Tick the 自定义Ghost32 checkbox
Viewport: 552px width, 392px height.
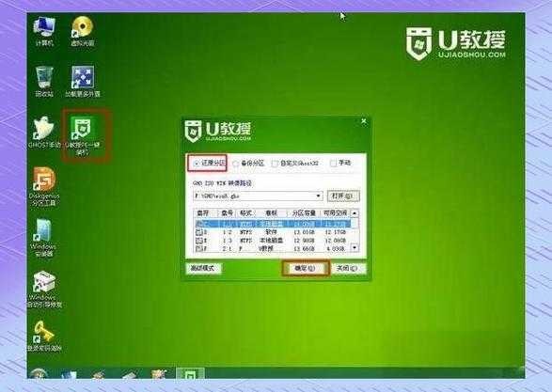coord(275,164)
